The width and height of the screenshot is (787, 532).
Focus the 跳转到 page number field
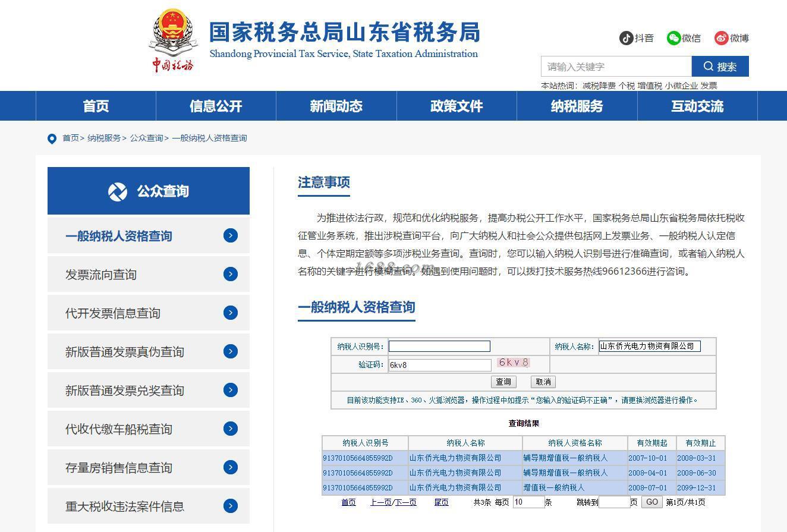coord(614,502)
